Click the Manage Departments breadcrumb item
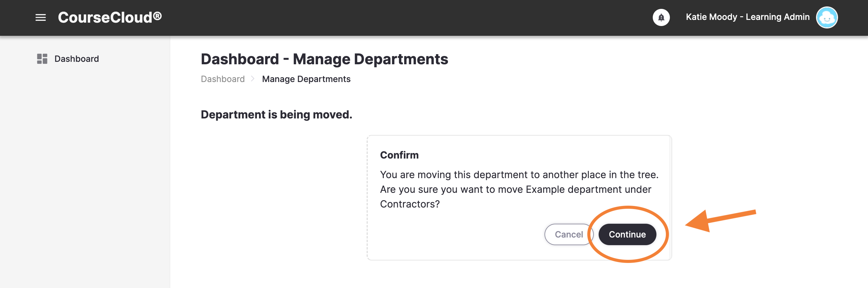The height and width of the screenshot is (288, 868). pyautogui.click(x=306, y=79)
